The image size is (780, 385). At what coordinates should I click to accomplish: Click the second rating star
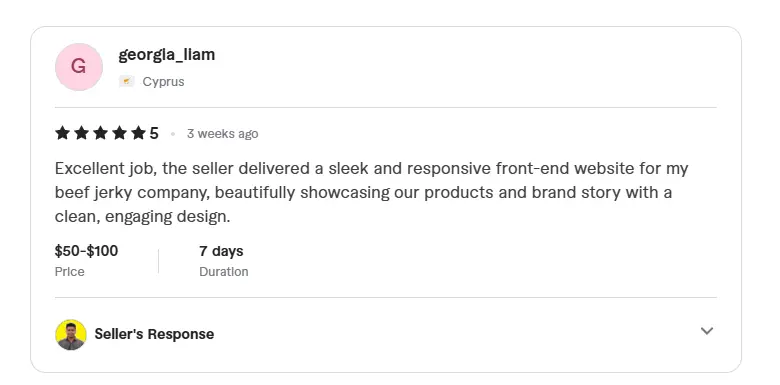tap(81, 133)
